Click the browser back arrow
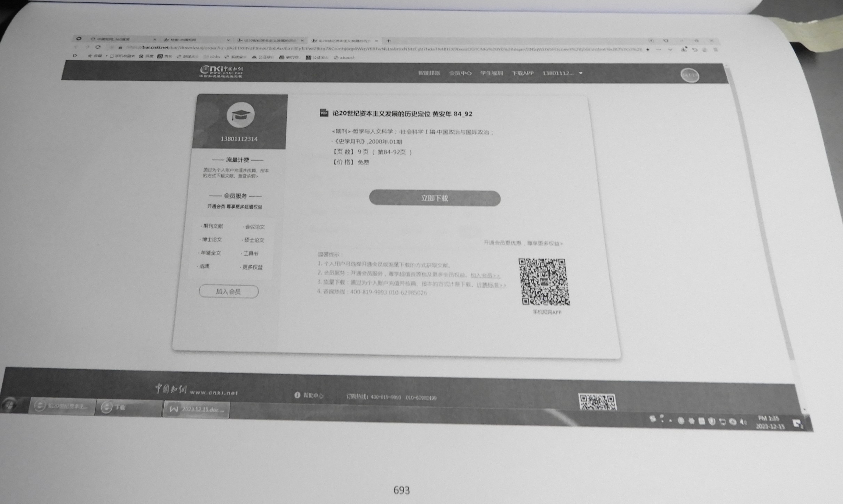This screenshot has height=504, width=843. click(x=75, y=47)
